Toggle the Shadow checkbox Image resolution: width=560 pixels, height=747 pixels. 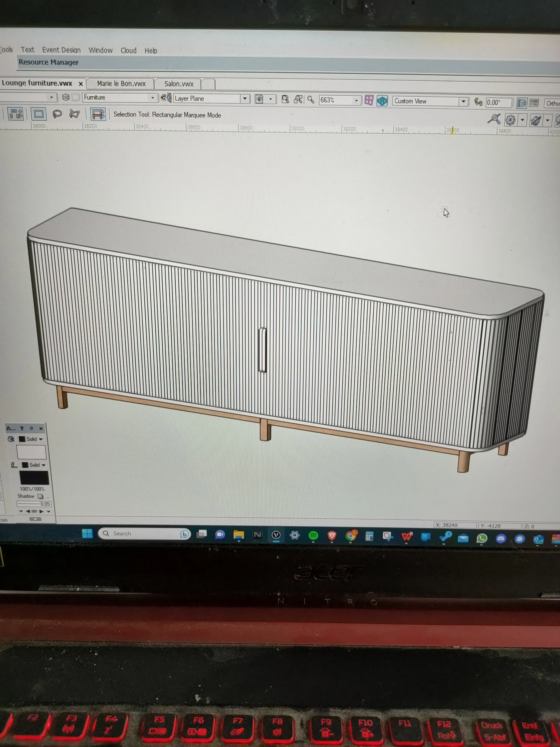click(x=40, y=496)
